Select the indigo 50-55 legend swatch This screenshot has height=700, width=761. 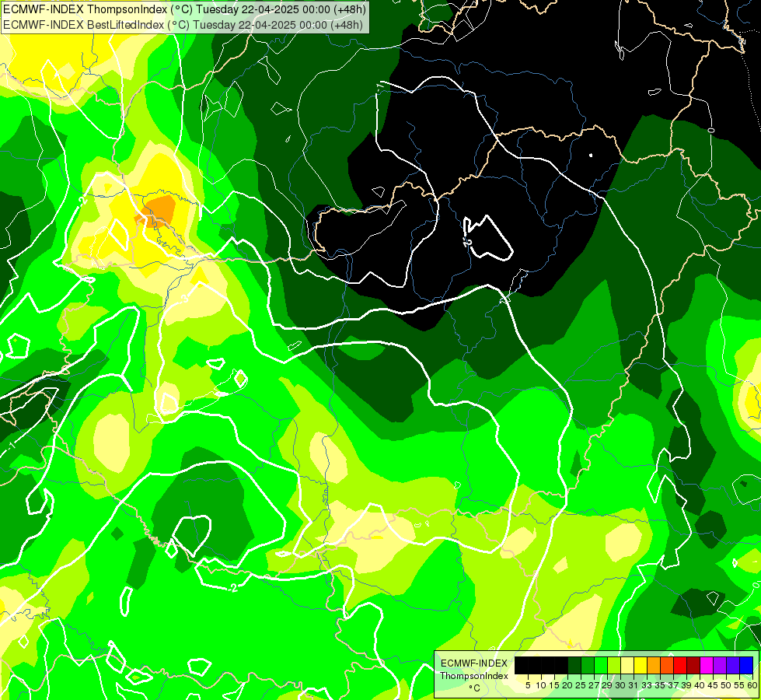[x=733, y=665]
